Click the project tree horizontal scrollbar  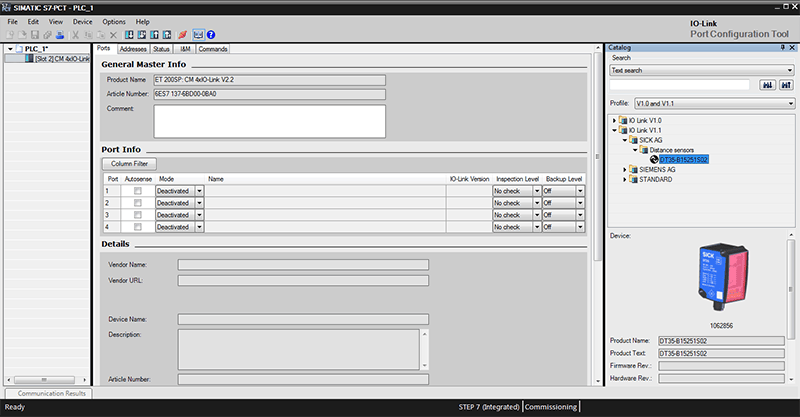[x=45, y=380]
